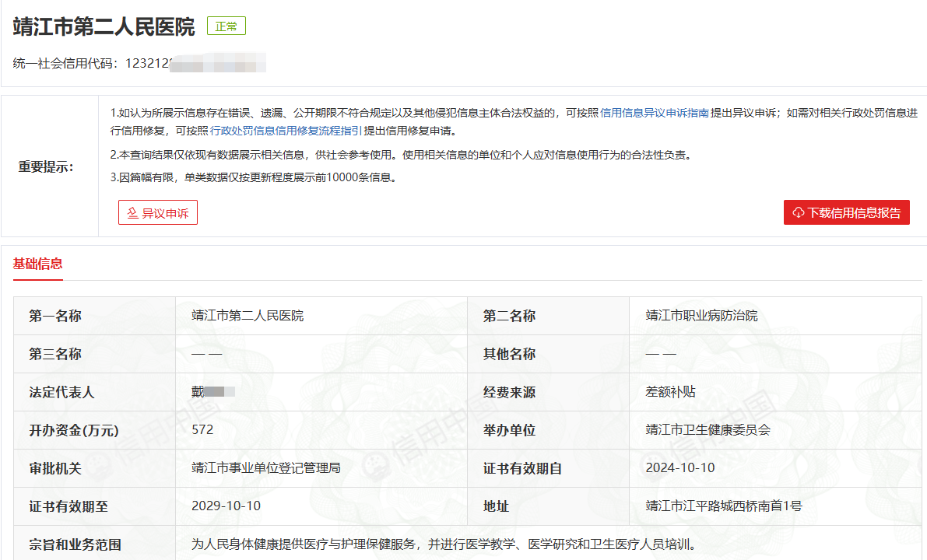Click the cloud download icon on red button

(798, 213)
